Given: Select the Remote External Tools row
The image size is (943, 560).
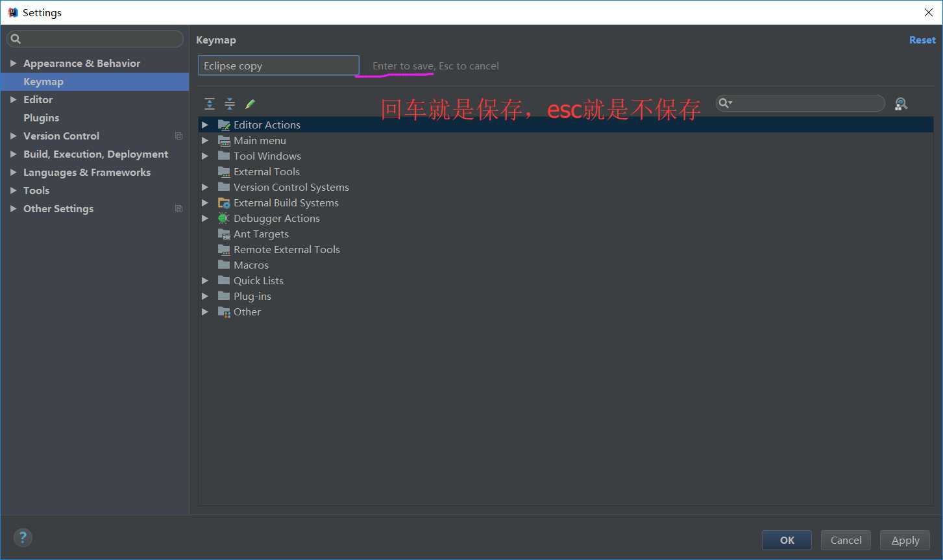Looking at the screenshot, I should (565, 249).
